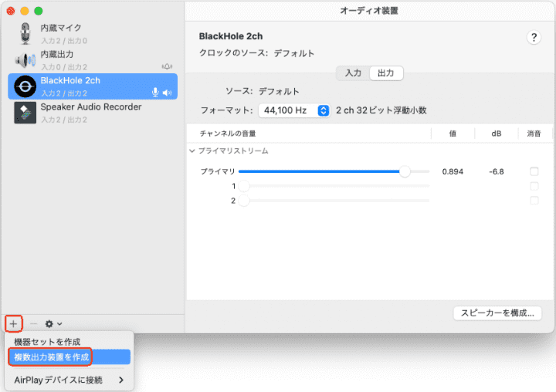Click the microphone icon on BlackHole 2ch row

[x=155, y=93]
